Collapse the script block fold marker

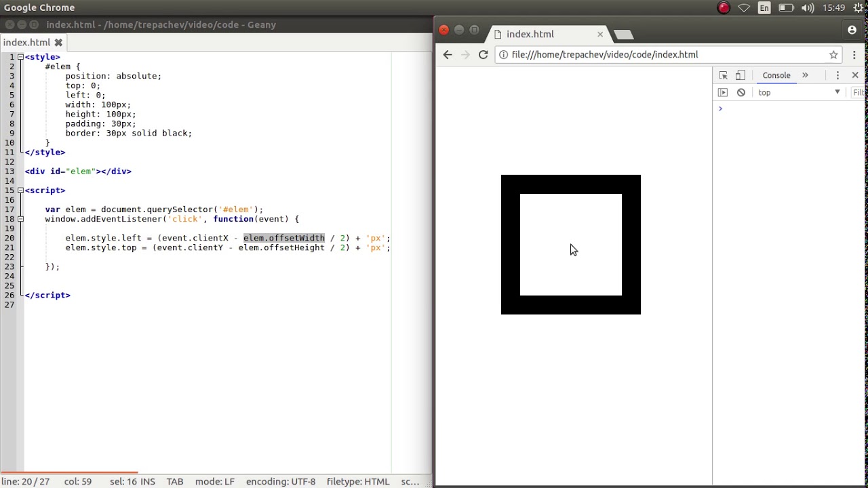pyautogui.click(x=20, y=190)
